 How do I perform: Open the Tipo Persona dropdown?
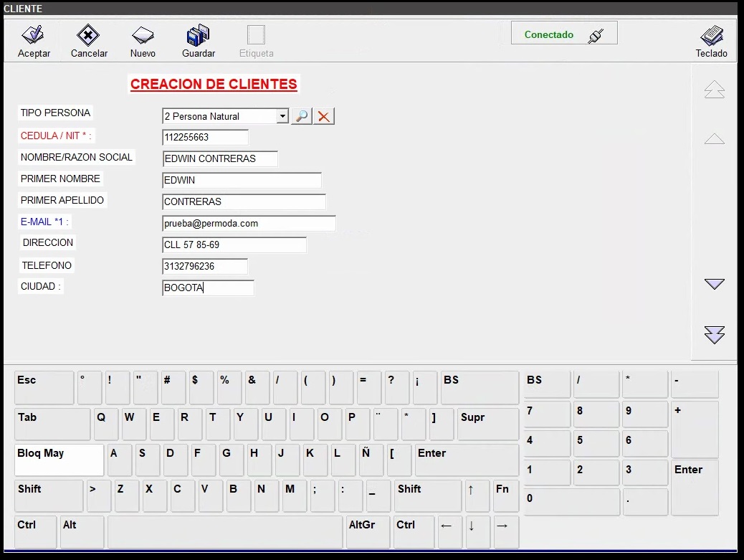coord(282,116)
